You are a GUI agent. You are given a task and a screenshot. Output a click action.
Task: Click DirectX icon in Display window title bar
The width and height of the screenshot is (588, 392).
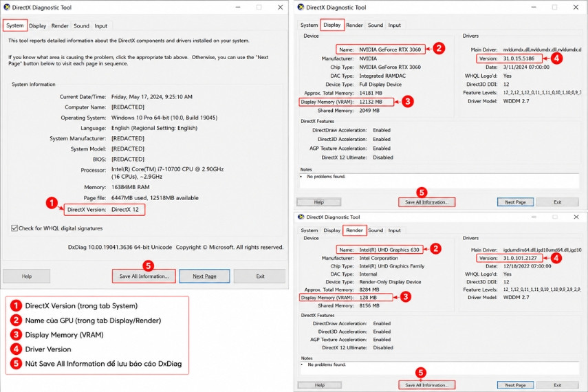(301, 7)
